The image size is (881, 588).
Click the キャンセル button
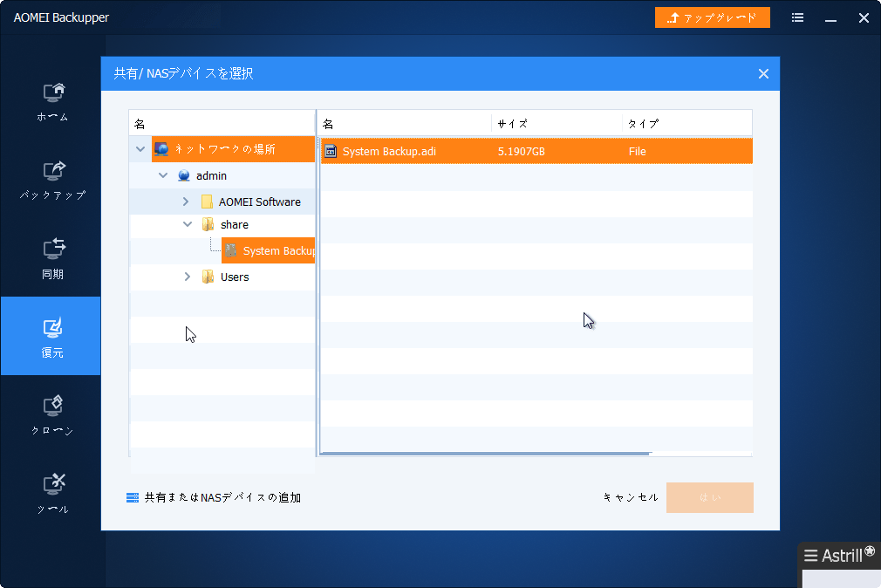pyautogui.click(x=631, y=497)
